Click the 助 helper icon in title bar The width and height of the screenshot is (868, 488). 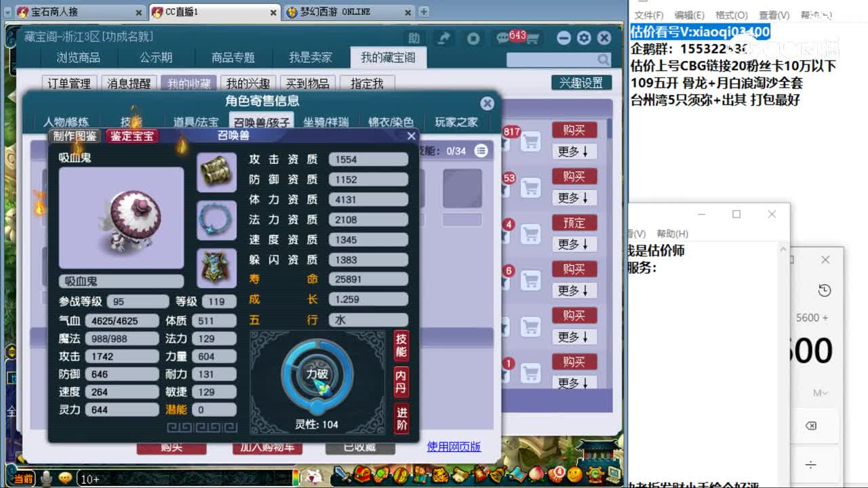(x=414, y=39)
